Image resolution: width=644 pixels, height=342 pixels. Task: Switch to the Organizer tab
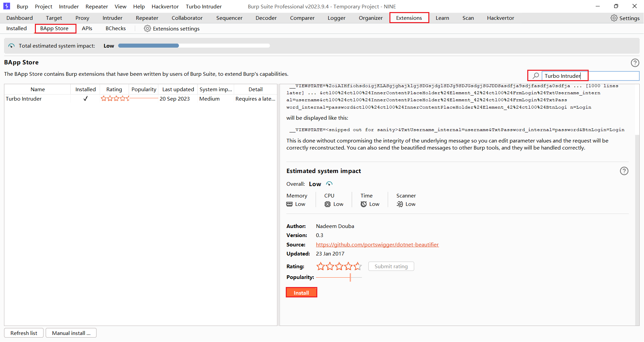pos(371,18)
